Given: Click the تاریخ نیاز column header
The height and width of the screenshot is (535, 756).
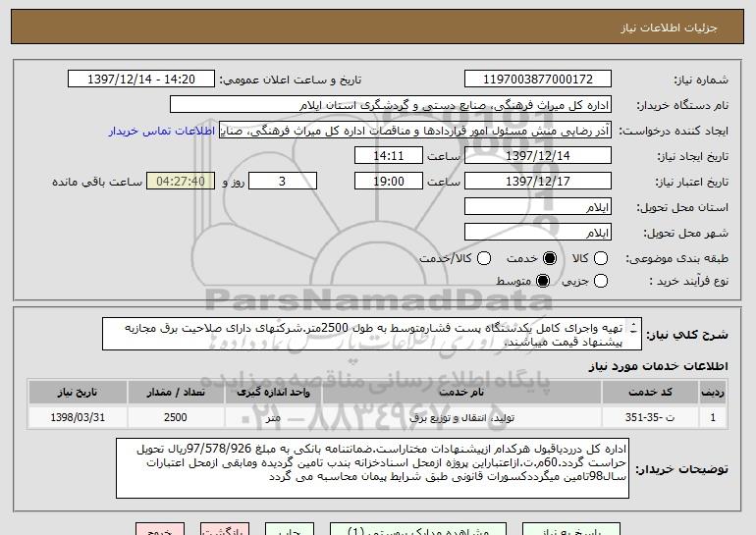Looking at the screenshot, I should click(78, 393).
